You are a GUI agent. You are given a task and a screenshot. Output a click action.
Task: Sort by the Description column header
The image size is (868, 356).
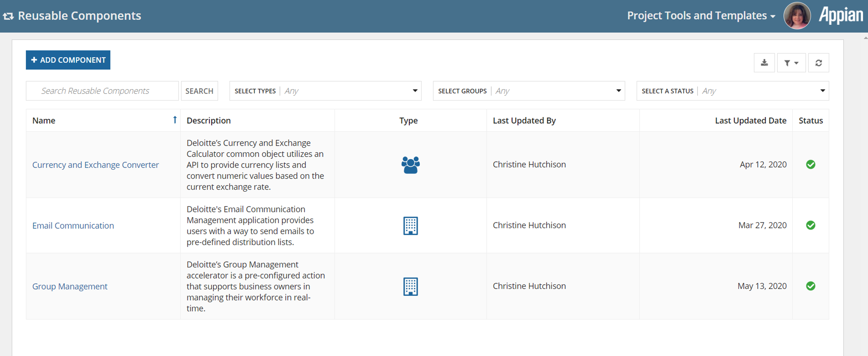coord(209,120)
